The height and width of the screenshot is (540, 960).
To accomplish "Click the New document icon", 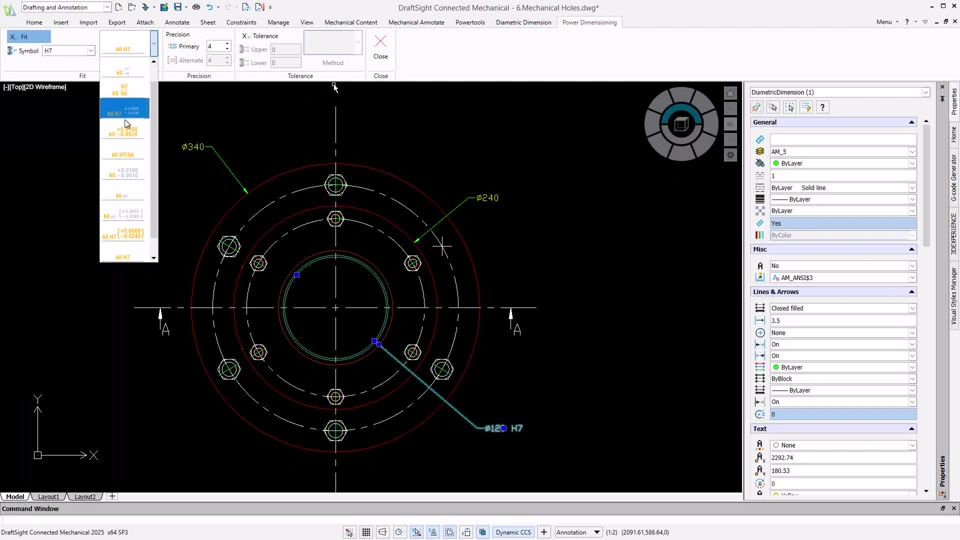I will pos(118,7).
